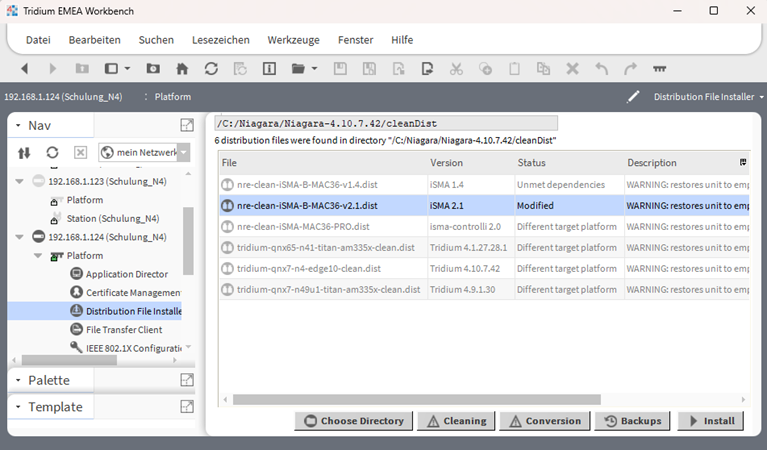767x450 pixels.
Task: Click the side bar folder icon
Action: pyautogui.click(x=153, y=68)
